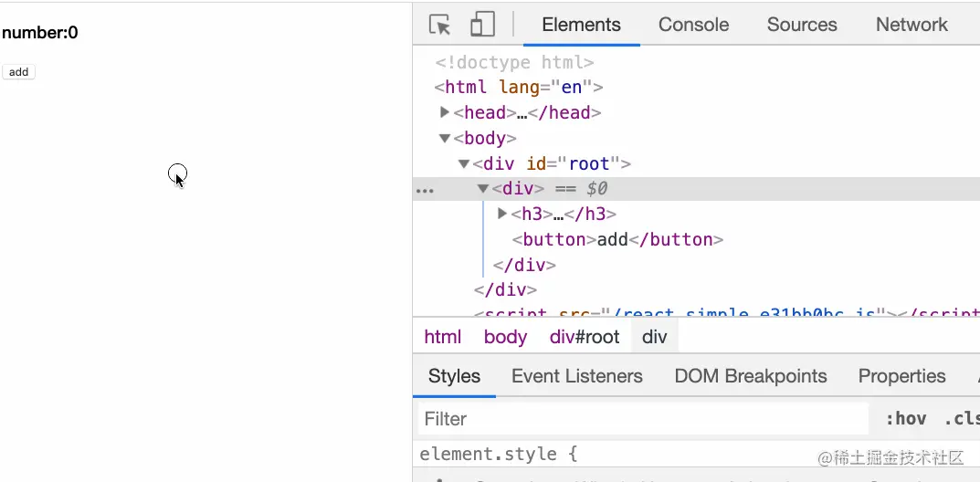The width and height of the screenshot is (980, 482).
Task: Collapse the selected div node
Action: (482, 189)
